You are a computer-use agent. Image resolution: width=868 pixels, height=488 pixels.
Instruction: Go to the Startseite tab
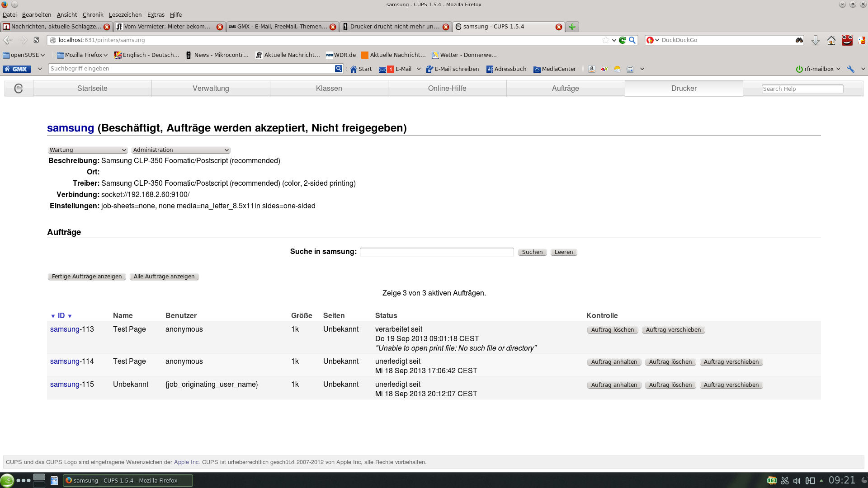pos(92,89)
